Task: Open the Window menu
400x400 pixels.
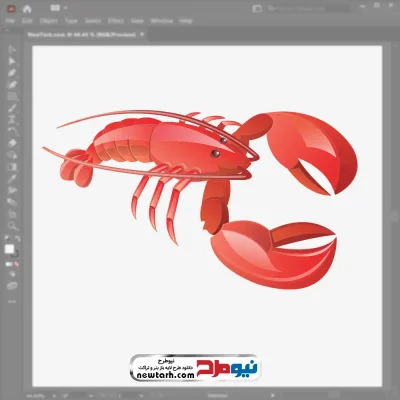Action: tap(162, 21)
